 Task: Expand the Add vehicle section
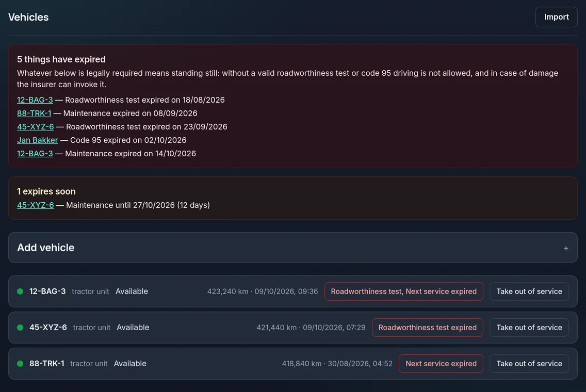pos(292,248)
